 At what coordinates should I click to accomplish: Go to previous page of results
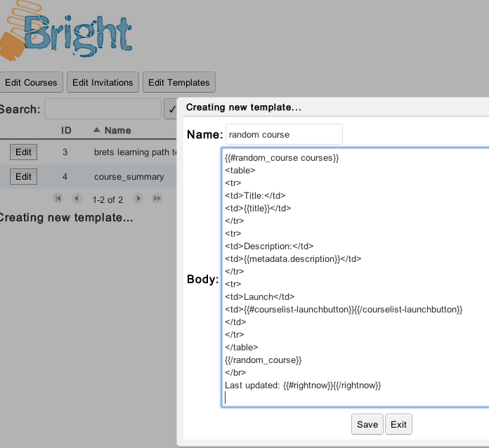click(77, 199)
